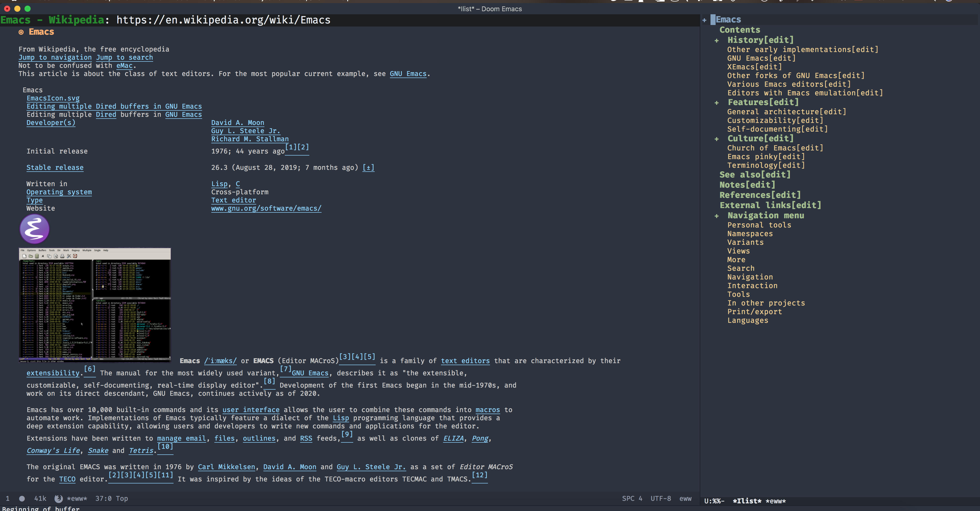Open the Richard M. Stallman link
Screen dimensions: 980x511
click(250, 139)
